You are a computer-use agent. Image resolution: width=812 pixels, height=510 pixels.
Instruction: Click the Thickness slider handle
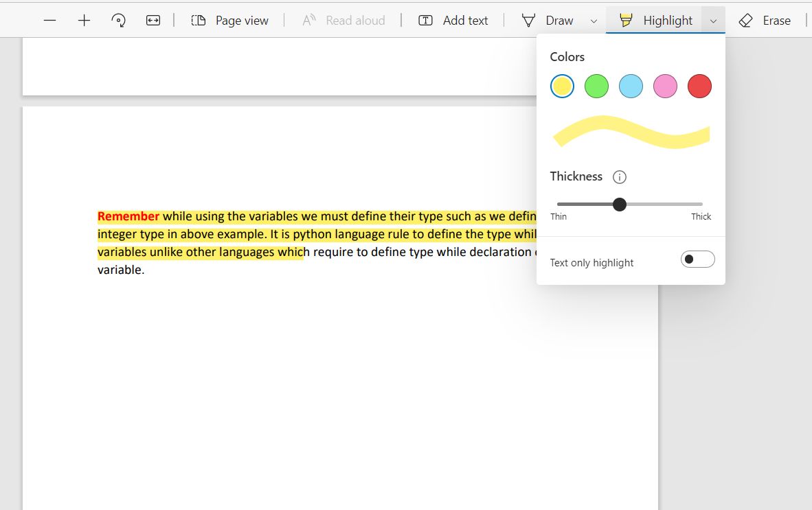click(620, 204)
